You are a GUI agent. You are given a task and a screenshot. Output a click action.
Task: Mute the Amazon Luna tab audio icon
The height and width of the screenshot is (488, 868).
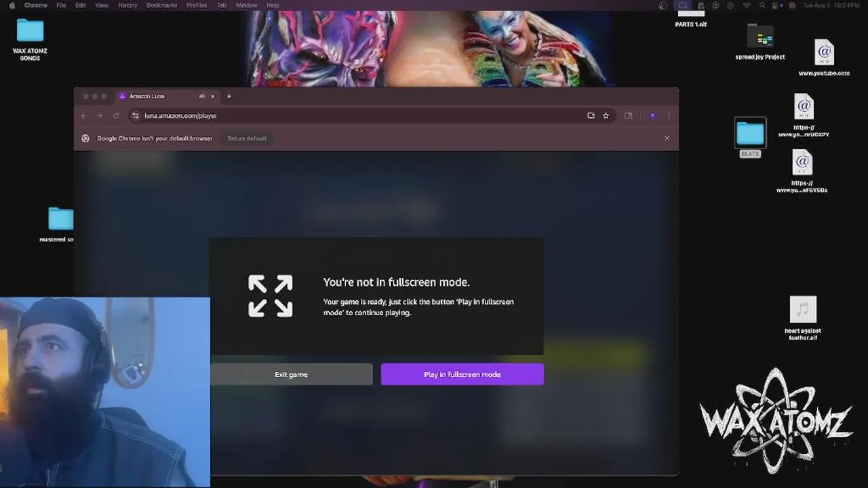pos(202,96)
